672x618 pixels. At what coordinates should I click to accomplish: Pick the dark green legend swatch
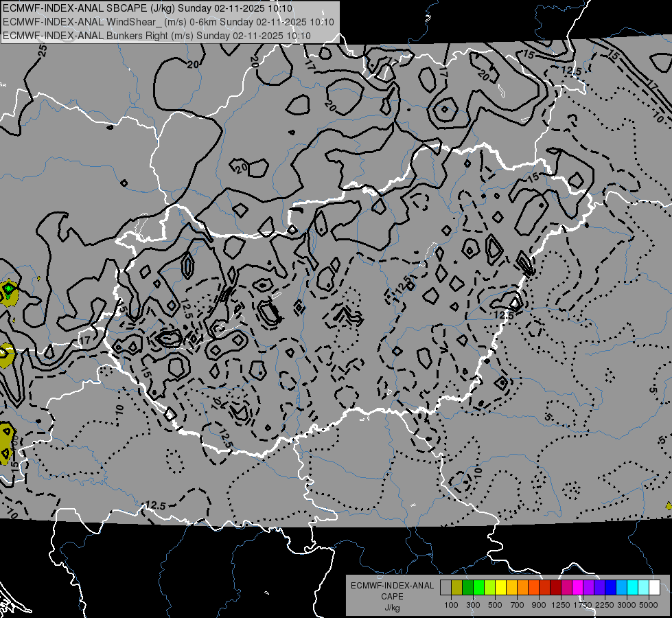point(467,588)
